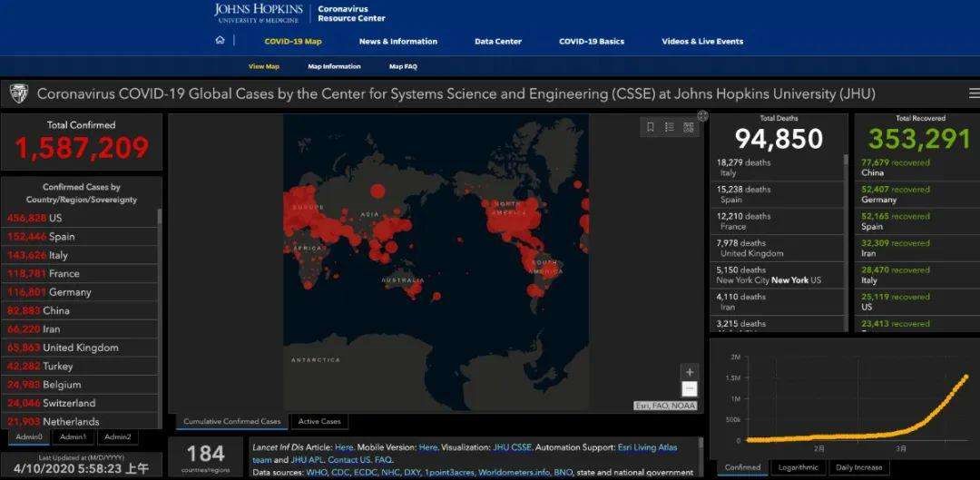The height and width of the screenshot is (480, 980).
Task: Click the 184 countries/regions counter
Action: [206, 458]
